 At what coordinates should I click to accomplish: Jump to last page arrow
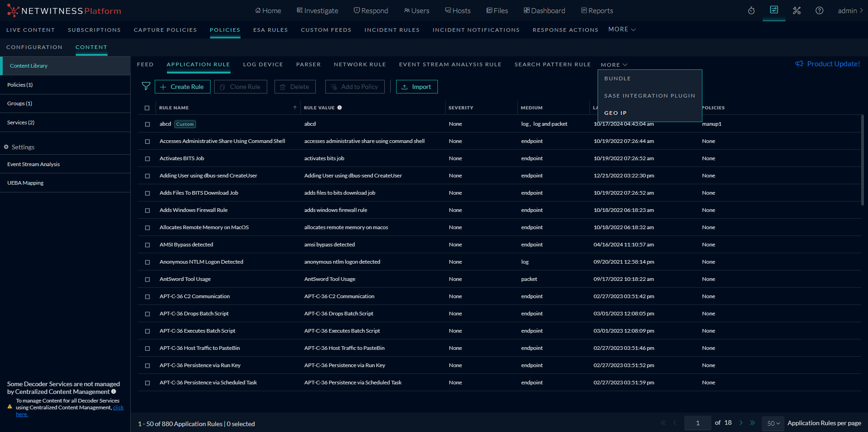pos(752,423)
